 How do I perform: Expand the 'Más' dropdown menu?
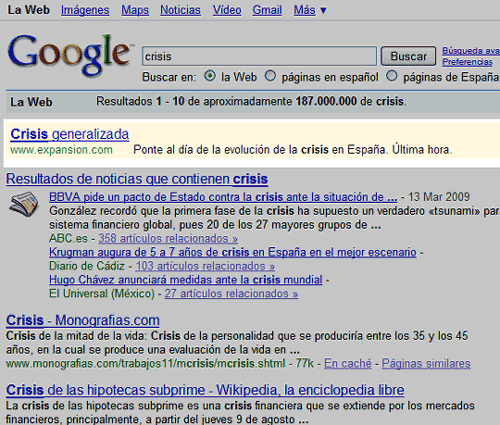point(310,10)
